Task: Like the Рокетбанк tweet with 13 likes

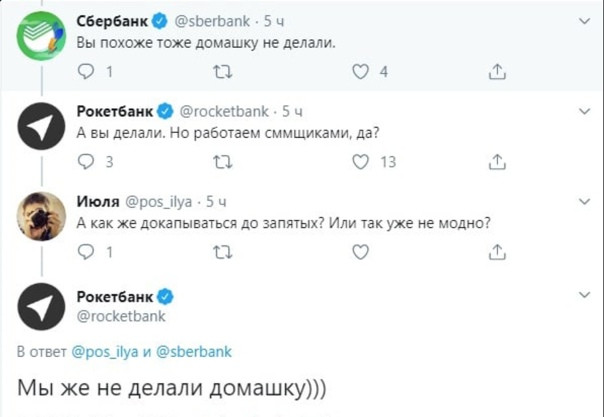Action: pos(362,162)
